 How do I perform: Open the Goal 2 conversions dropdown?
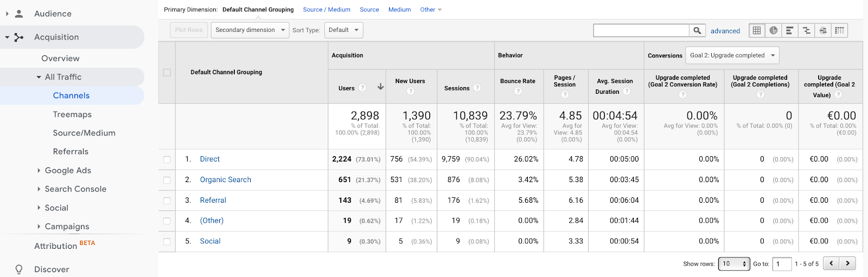732,55
